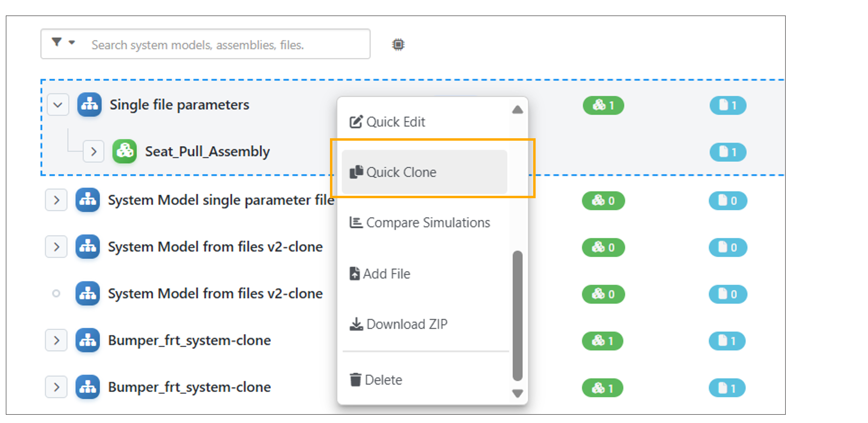Click the Single file parameters system model icon
868x423 pixels.
[90, 104]
